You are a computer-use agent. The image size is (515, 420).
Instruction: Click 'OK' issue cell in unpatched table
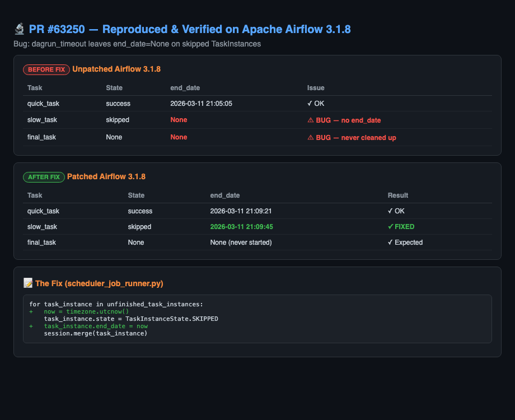pos(316,104)
